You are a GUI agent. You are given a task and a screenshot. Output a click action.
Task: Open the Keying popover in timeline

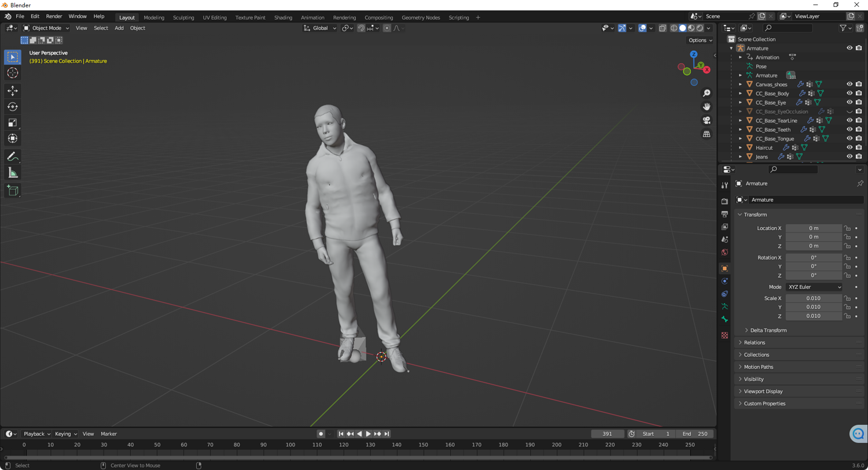(x=65, y=434)
